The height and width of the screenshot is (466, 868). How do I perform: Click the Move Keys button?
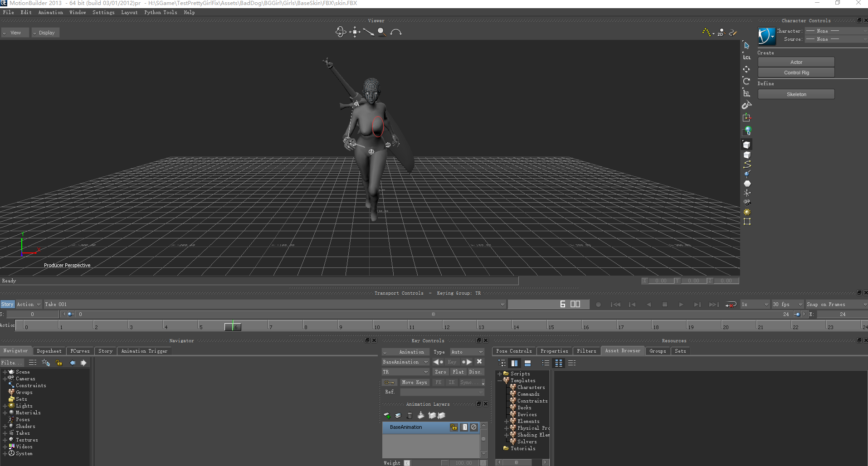click(x=414, y=382)
